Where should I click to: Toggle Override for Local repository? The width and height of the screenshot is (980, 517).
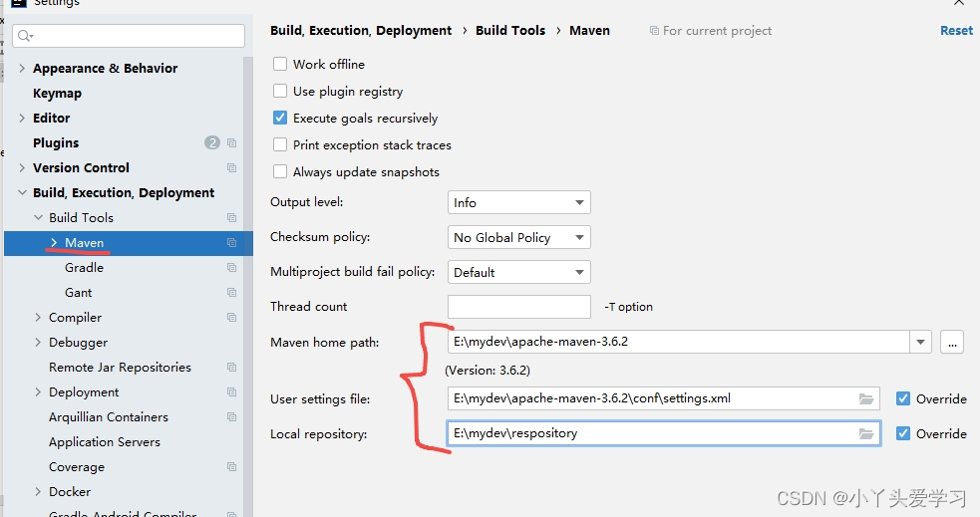coord(903,434)
